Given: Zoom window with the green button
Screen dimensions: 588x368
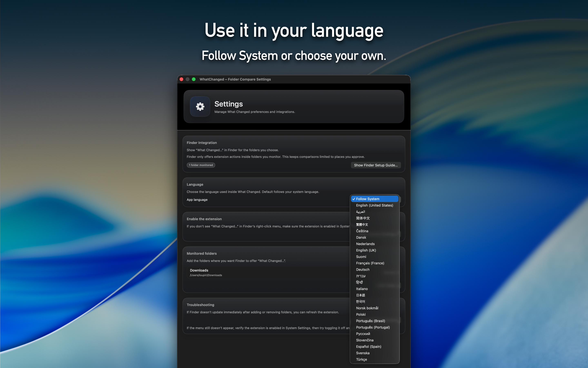Looking at the screenshot, I should [x=194, y=79].
